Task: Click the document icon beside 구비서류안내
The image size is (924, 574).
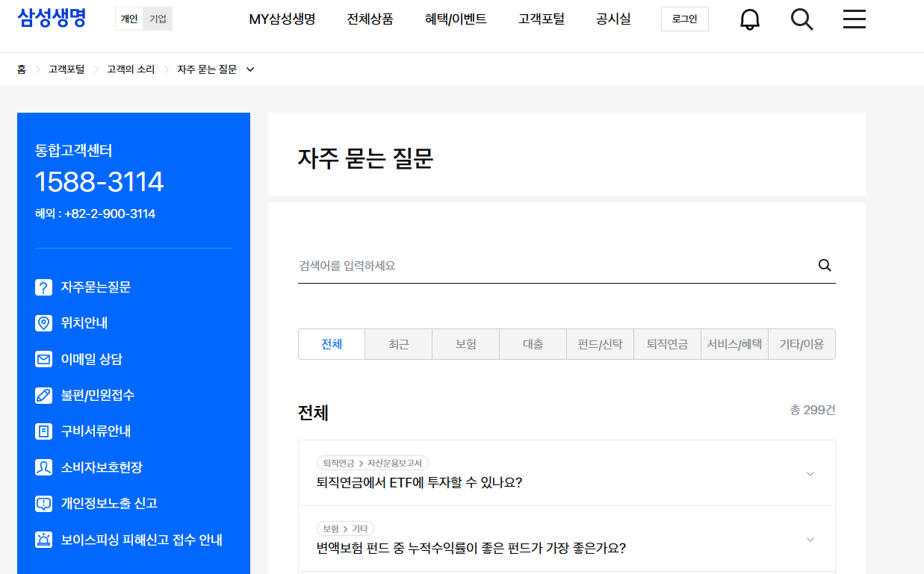Action: pos(44,431)
